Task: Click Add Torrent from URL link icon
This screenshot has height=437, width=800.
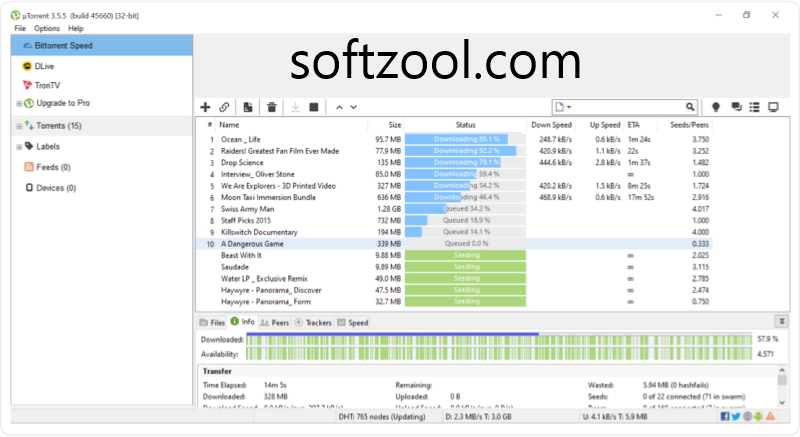Action: click(224, 107)
